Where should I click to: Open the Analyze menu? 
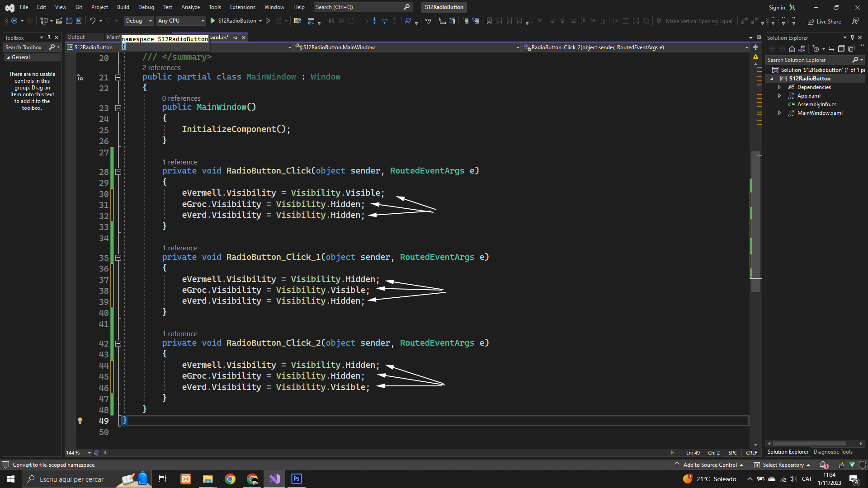(190, 7)
